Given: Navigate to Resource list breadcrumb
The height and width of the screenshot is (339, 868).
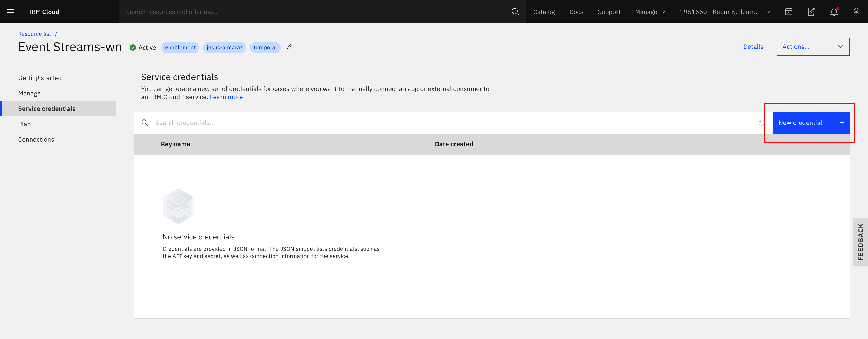Looking at the screenshot, I should point(34,34).
